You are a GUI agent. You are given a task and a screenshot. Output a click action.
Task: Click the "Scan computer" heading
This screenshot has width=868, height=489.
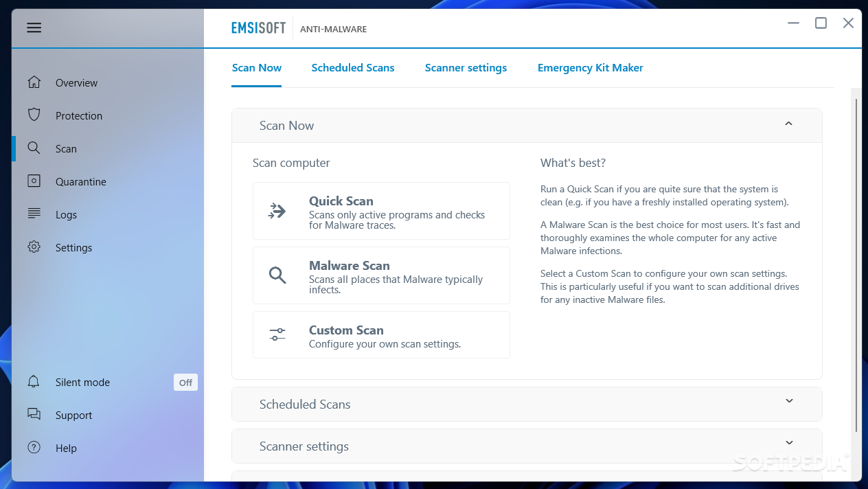pyautogui.click(x=291, y=163)
